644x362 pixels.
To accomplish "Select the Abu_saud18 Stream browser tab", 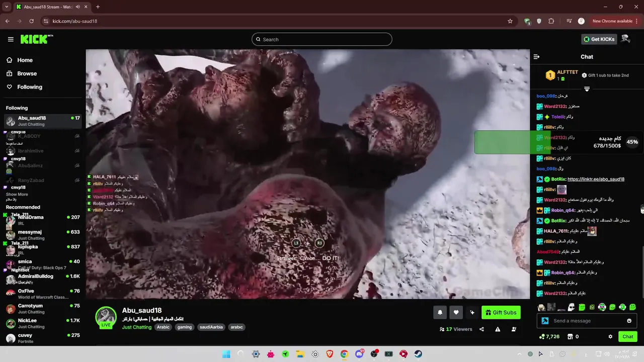I will pos(51,7).
